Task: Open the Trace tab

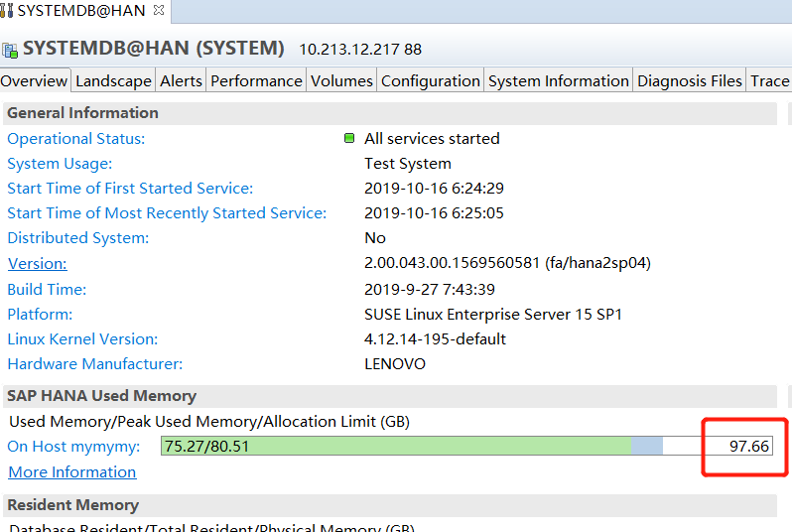Action: tap(769, 80)
